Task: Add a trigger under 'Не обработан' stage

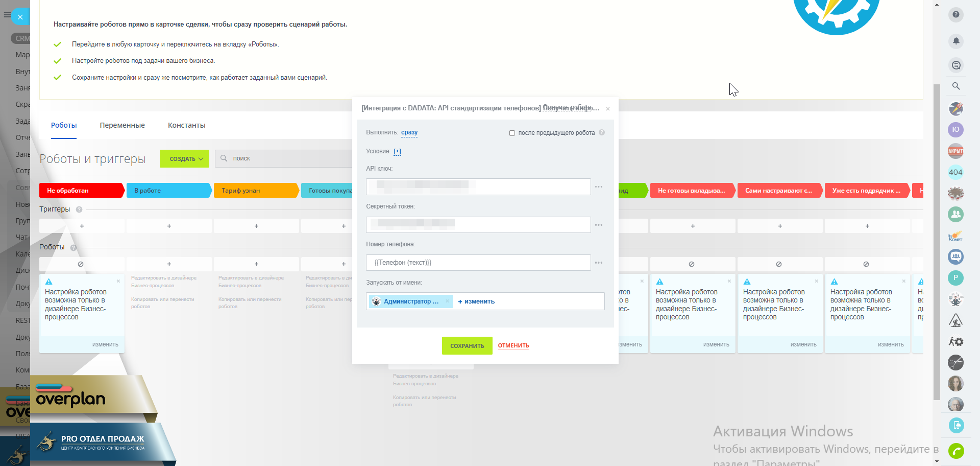Action: (x=82, y=226)
